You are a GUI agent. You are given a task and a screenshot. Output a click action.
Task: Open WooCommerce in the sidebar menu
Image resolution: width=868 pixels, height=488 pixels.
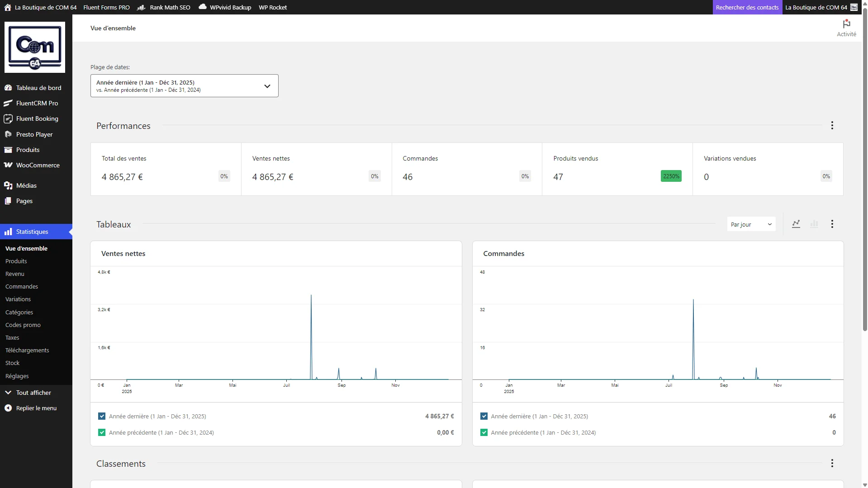pos(38,165)
